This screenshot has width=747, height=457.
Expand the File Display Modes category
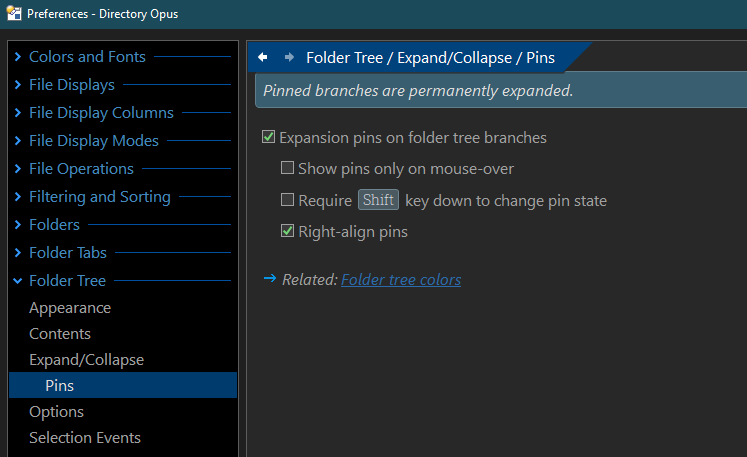(x=18, y=141)
